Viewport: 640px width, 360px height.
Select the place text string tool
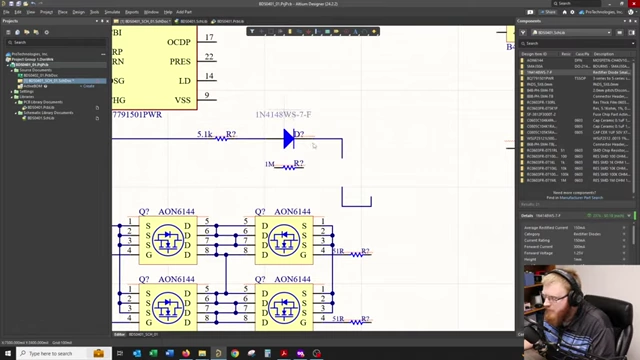pyautogui.click(x=355, y=31)
